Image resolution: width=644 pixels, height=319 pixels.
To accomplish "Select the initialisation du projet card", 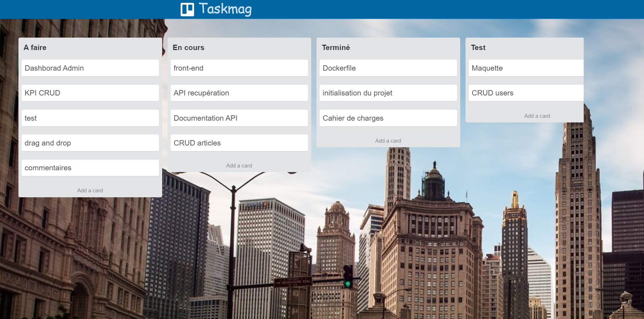I will point(388,93).
